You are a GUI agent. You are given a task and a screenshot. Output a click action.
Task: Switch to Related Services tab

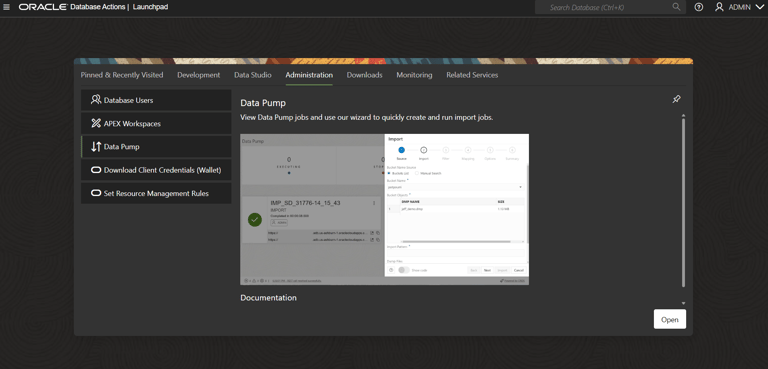click(472, 75)
